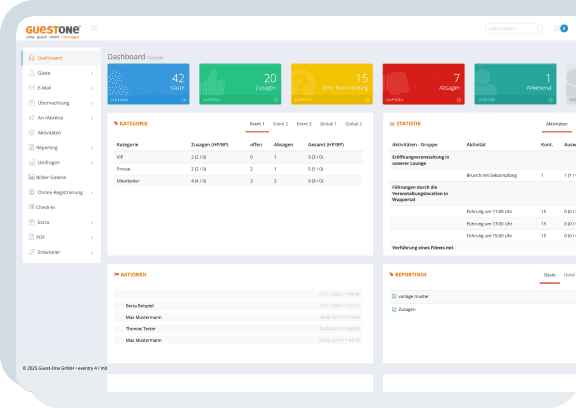Image resolution: width=576 pixels, height=408 pixels.
Task: Expand the Umfragen submenu chevron
Action: tap(92, 163)
